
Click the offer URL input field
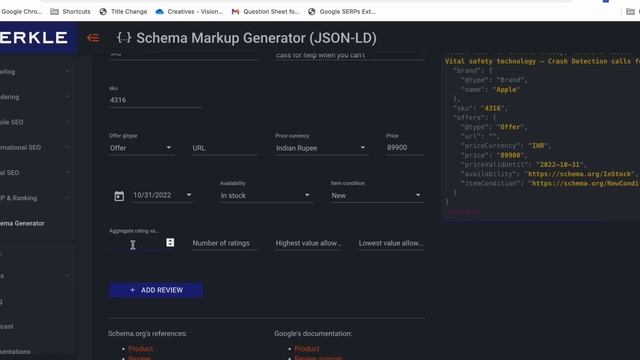[225, 148]
